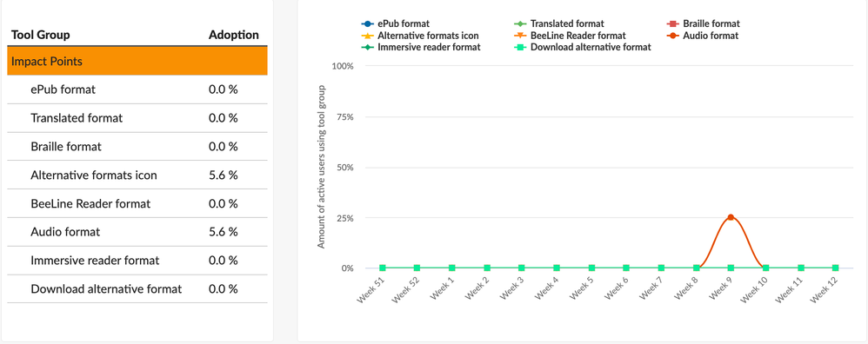Click the green data point at Week 3
The width and height of the screenshot is (868, 344).
tap(522, 268)
